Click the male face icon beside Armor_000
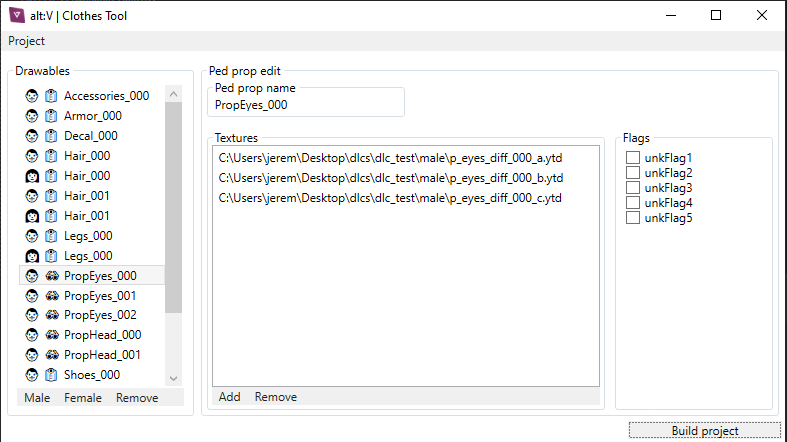This screenshot has width=787, height=442. 32,116
